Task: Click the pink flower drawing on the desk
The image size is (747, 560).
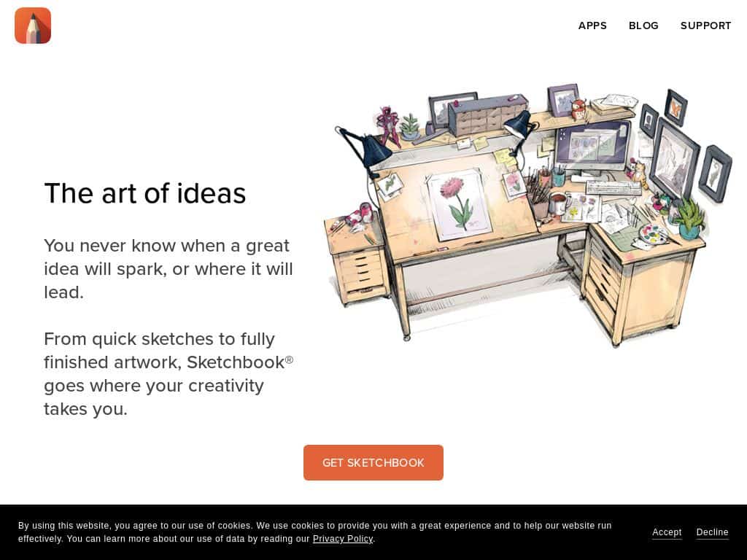Action: [x=458, y=205]
